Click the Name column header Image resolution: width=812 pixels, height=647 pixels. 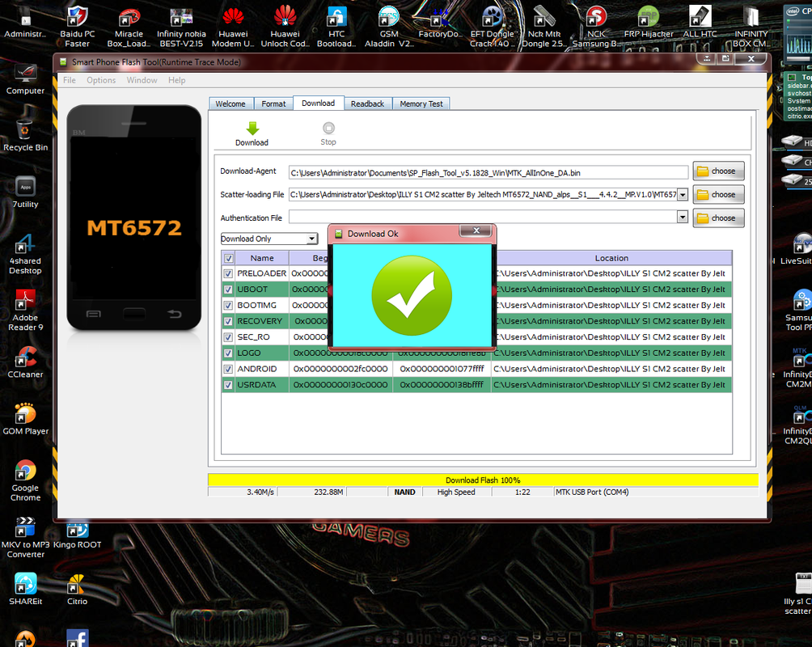pyautogui.click(x=262, y=258)
